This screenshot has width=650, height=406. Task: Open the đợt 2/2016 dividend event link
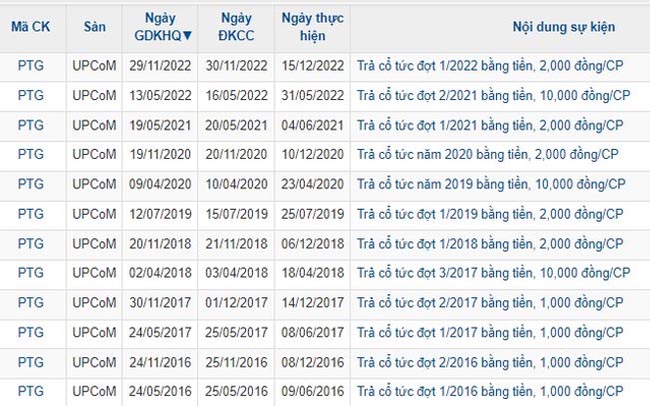click(493, 361)
